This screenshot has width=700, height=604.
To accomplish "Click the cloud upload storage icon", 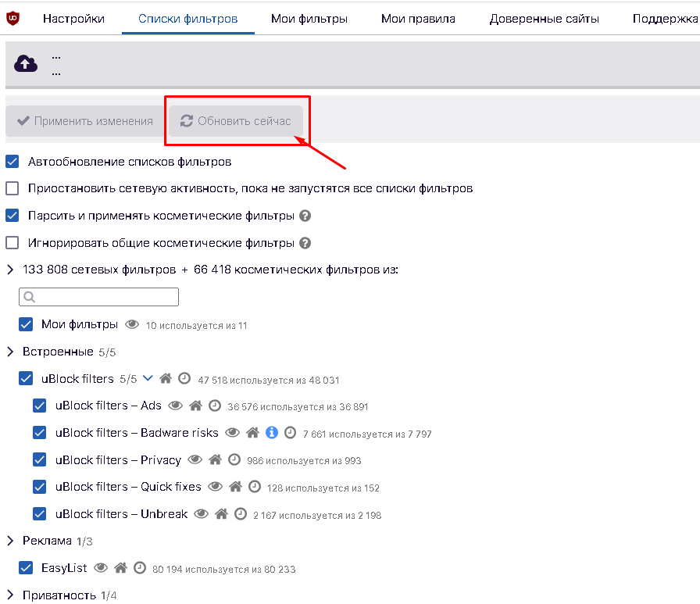I will [x=26, y=63].
